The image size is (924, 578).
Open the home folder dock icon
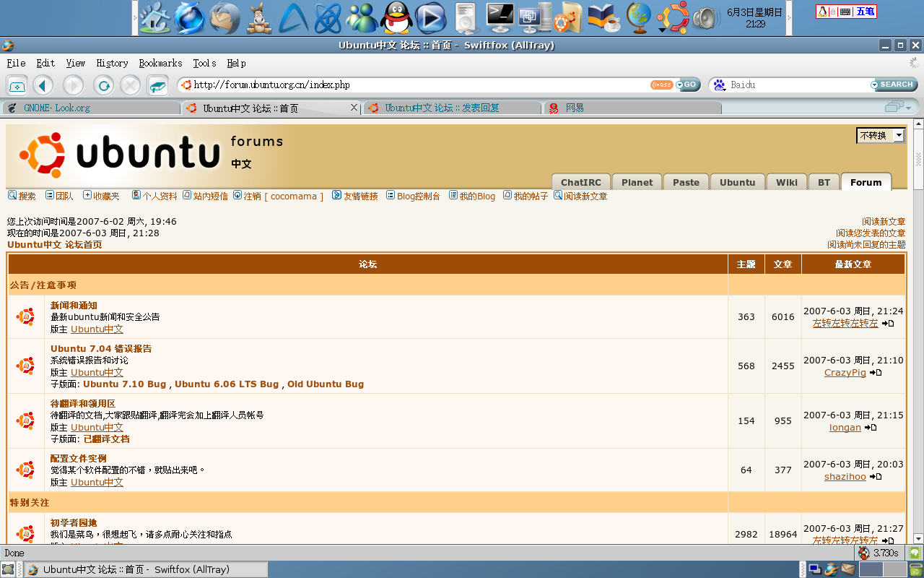(x=155, y=18)
